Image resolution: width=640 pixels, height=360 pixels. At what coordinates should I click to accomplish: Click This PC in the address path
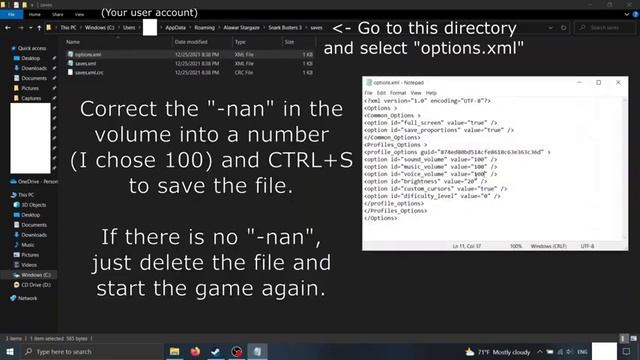(x=68, y=28)
